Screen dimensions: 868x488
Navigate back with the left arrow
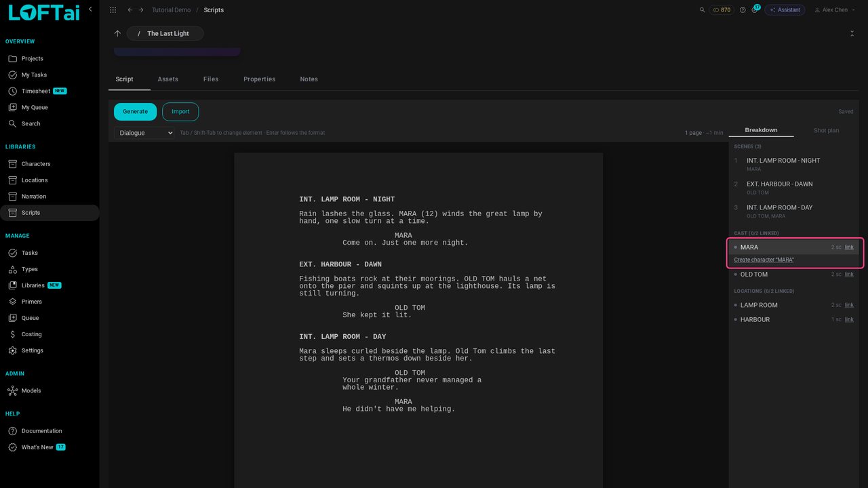click(x=130, y=10)
